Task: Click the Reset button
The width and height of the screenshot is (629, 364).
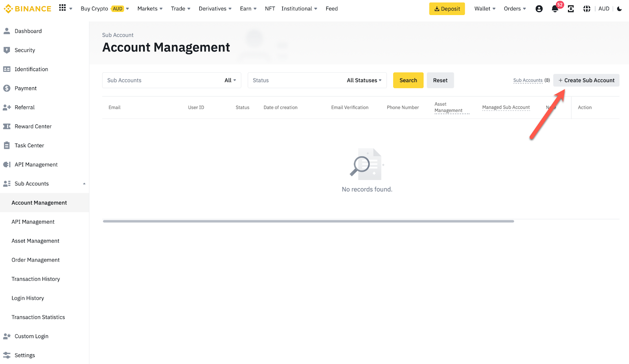Action: point(440,80)
